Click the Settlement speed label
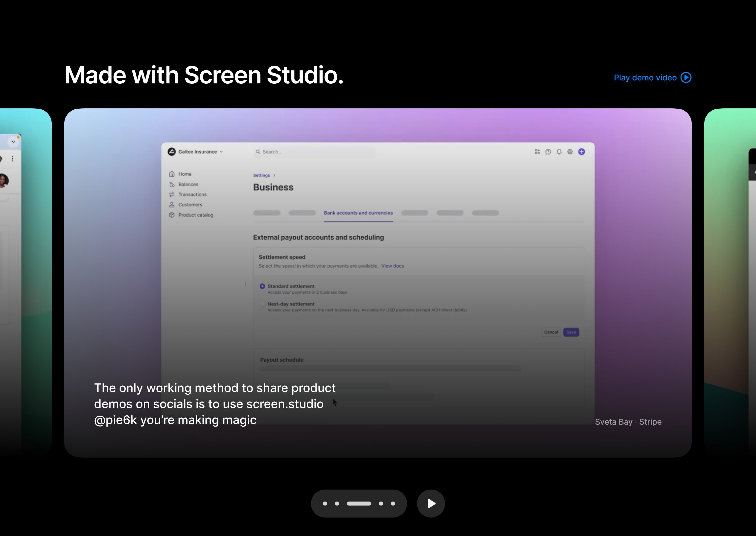Viewport: 756px width, 536px height. pyautogui.click(x=282, y=257)
